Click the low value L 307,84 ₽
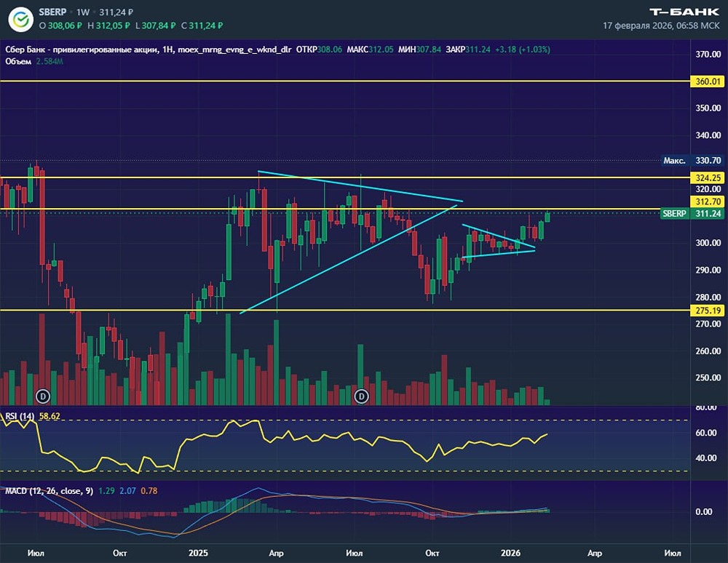Screen dimensions: 728x563 click(x=156, y=25)
